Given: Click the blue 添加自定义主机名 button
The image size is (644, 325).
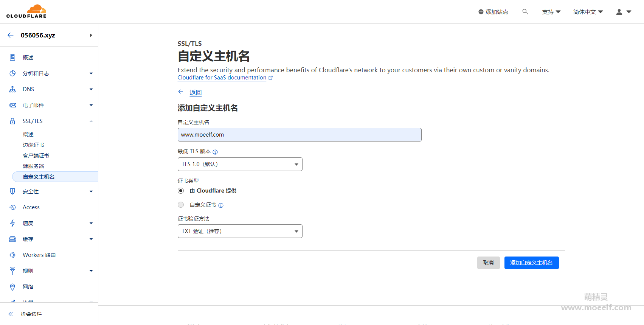Looking at the screenshot, I should click(532, 263).
